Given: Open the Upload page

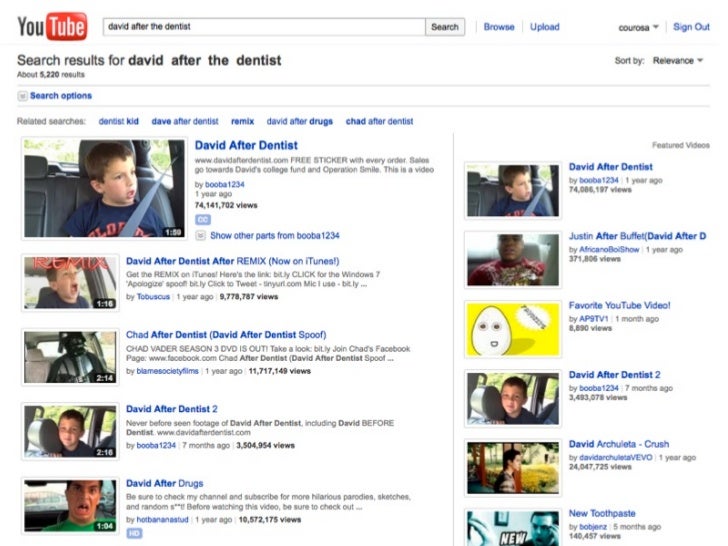Looking at the screenshot, I should tap(545, 27).
